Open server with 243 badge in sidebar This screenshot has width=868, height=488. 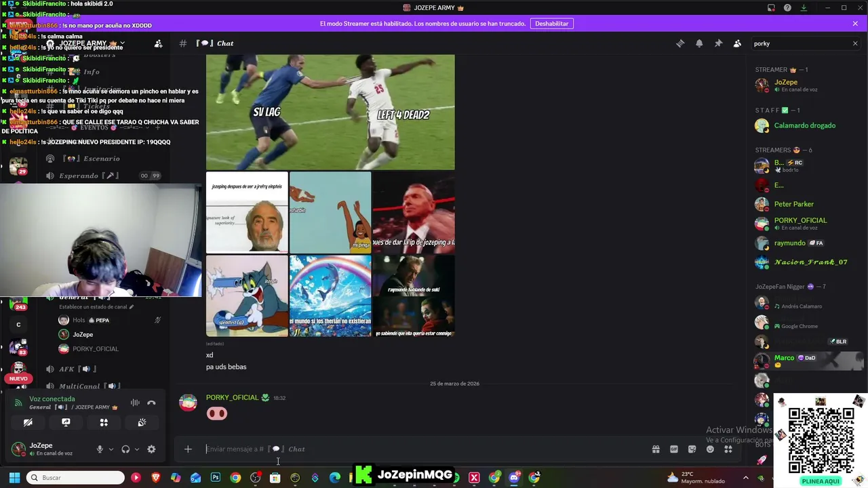18,302
